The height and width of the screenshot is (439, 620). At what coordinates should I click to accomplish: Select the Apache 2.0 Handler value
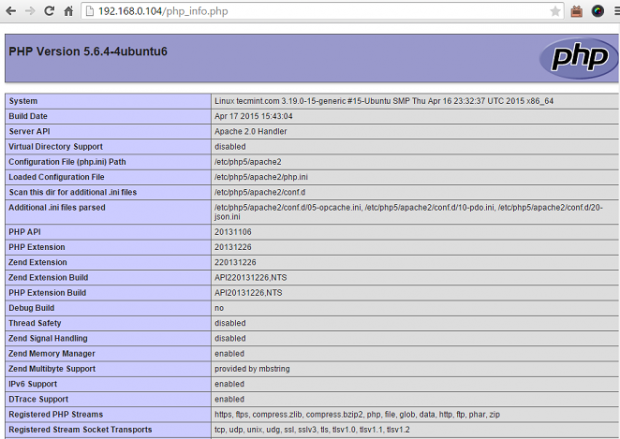(251, 131)
